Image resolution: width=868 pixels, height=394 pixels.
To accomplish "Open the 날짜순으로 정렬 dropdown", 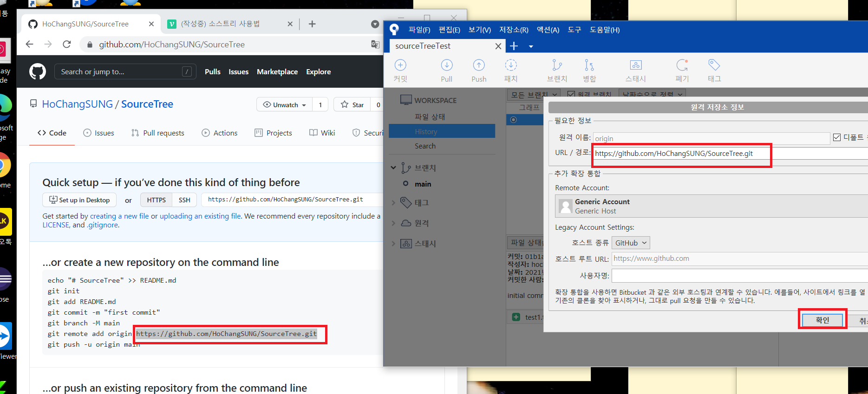I will pos(653,94).
